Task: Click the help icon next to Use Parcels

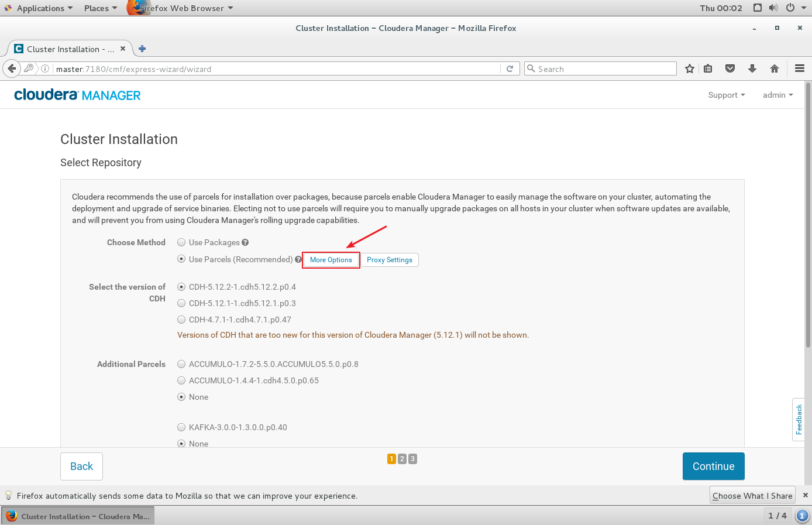Action: tap(298, 259)
